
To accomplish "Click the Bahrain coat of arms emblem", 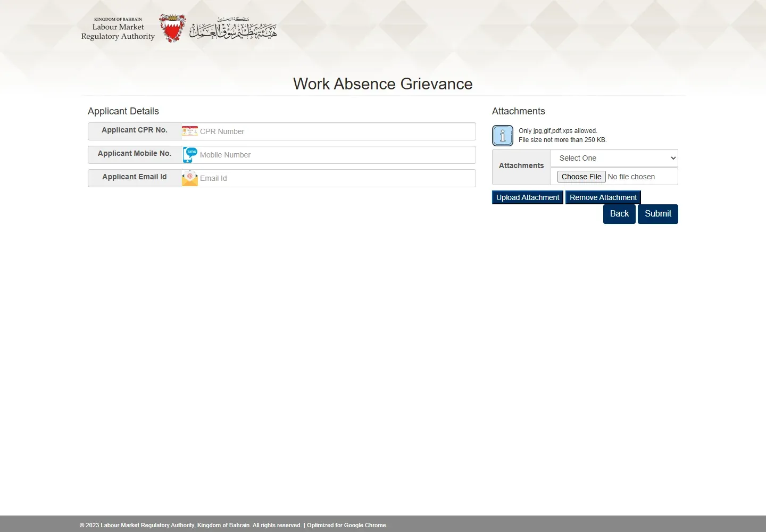I will click(x=172, y=28).
